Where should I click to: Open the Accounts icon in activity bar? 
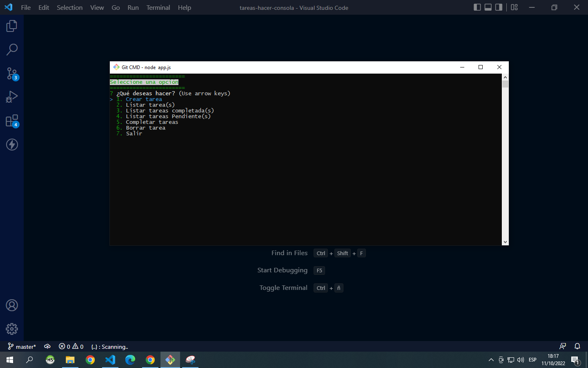tap(12, 305)
